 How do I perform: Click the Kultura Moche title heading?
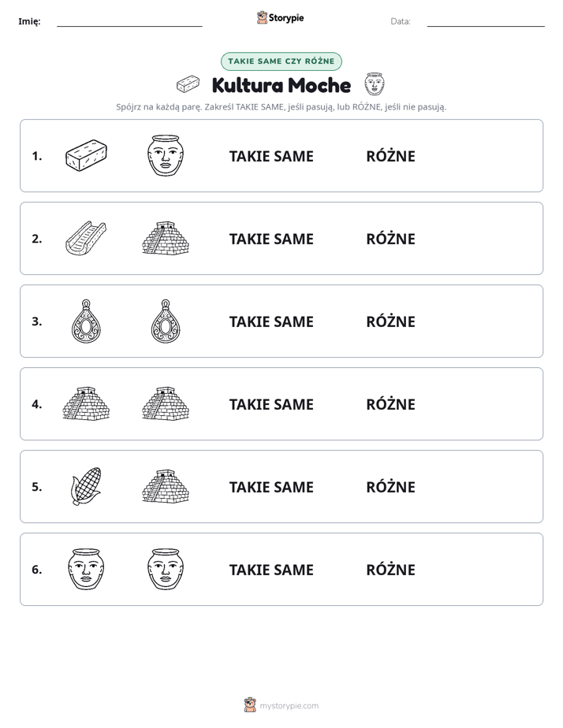click(x=281, y=85)
